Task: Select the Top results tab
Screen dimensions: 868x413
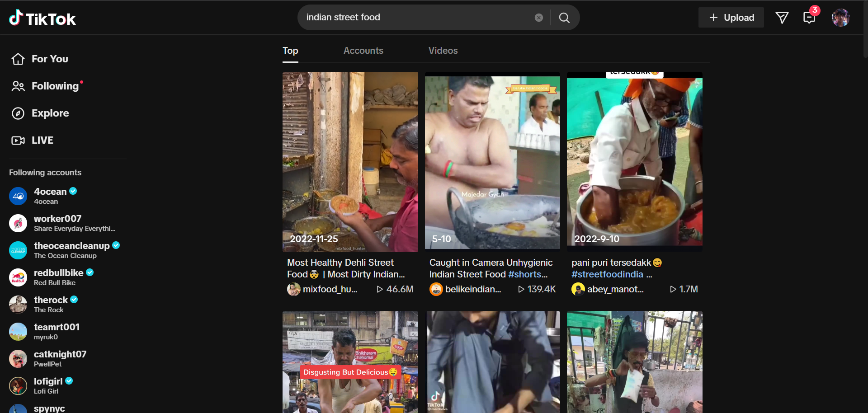Action: pos(290,51)
